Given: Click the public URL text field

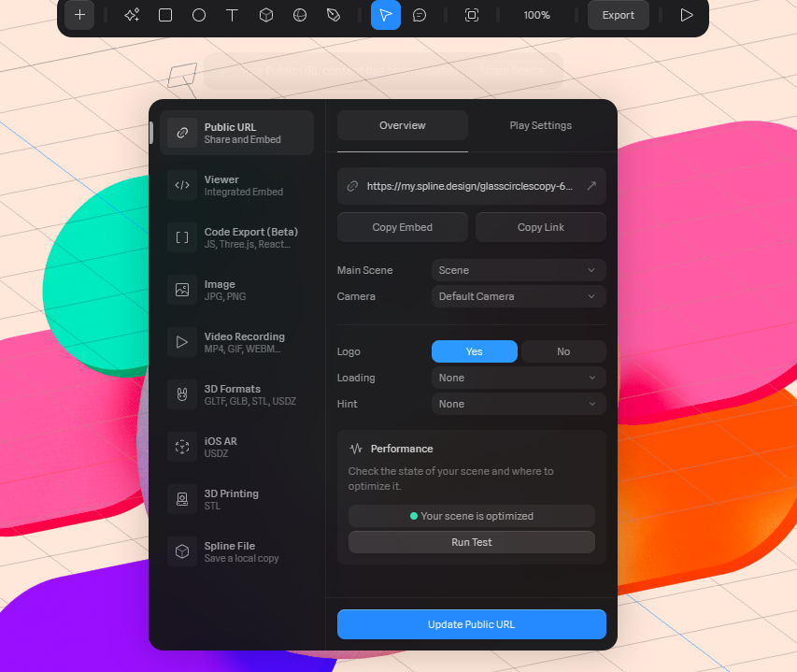Looking at the screenshot, I should click(x=469, y=186).
